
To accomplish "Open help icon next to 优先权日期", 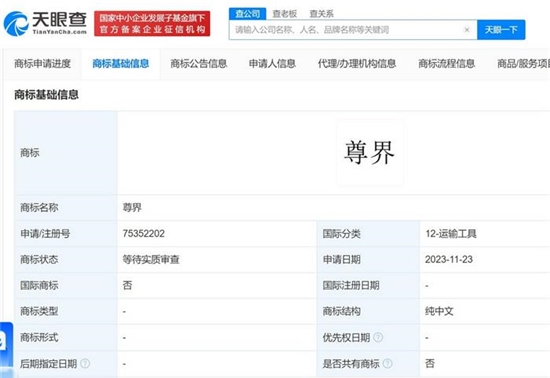I will pos(378,337).
